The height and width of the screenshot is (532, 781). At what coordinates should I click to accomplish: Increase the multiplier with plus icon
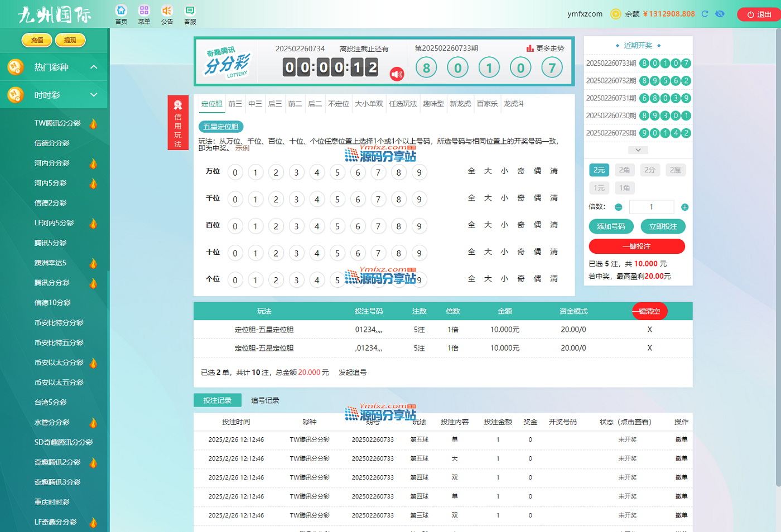click(x=684, y=207)
